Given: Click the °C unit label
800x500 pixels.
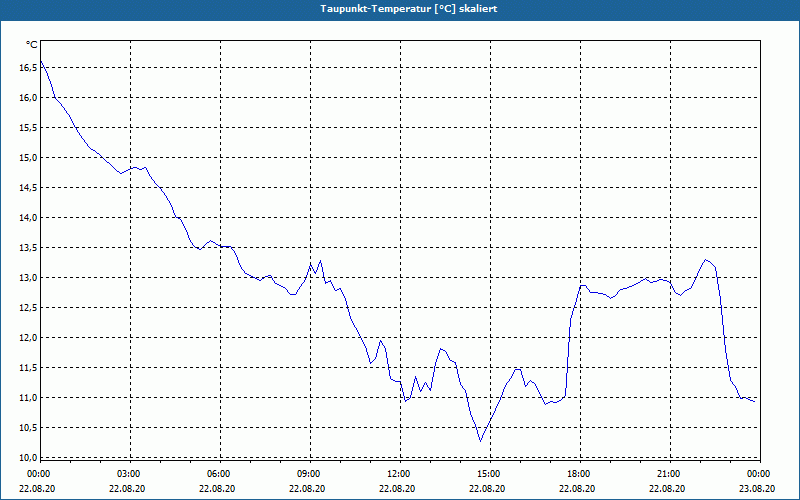Looking at the screenshot, I should click(x=32, y=45).
